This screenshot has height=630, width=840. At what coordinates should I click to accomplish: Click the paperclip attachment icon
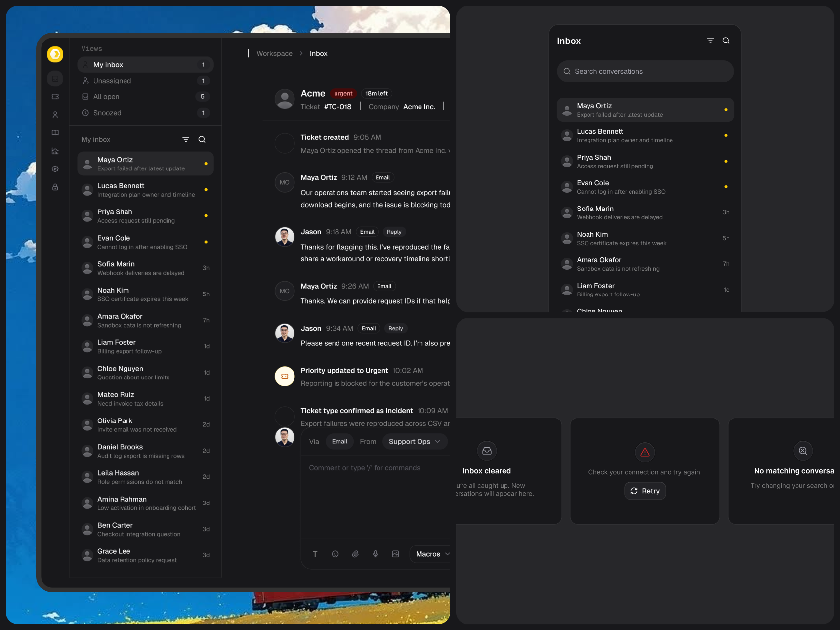pos(355,554)
